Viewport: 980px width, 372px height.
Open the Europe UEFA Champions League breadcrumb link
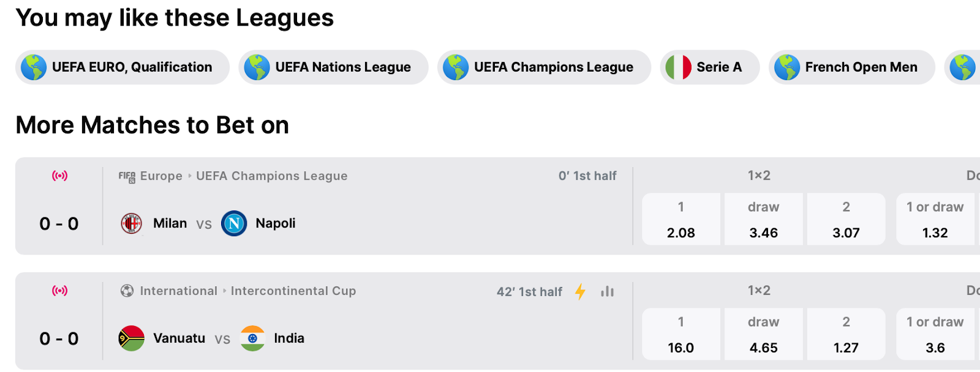[271, 176]
